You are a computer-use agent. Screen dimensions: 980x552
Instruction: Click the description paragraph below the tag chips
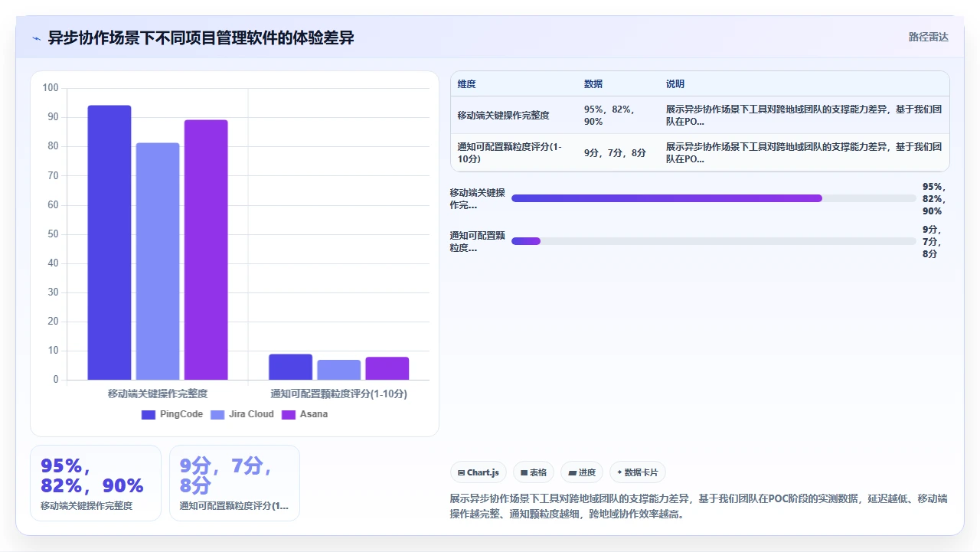click(699, 506)
